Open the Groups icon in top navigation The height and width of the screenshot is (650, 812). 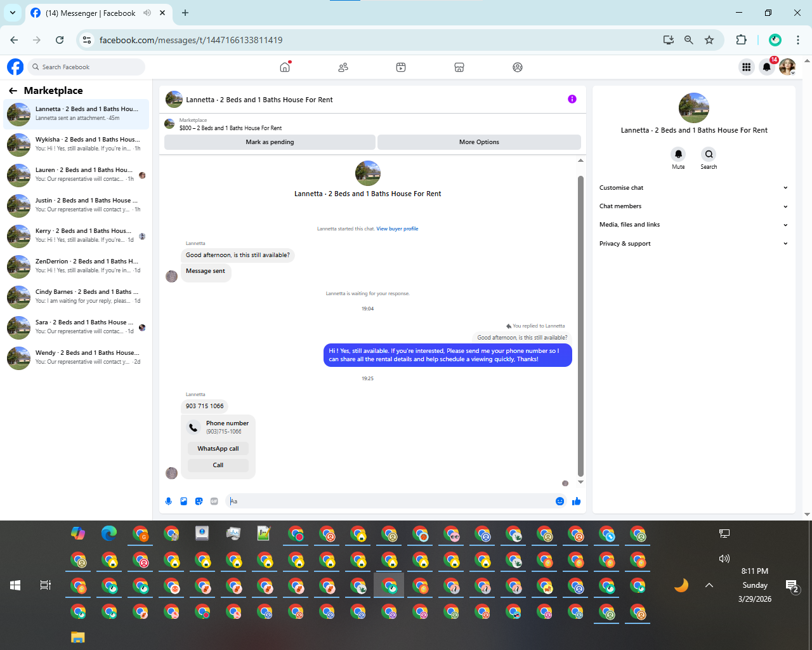518,67
